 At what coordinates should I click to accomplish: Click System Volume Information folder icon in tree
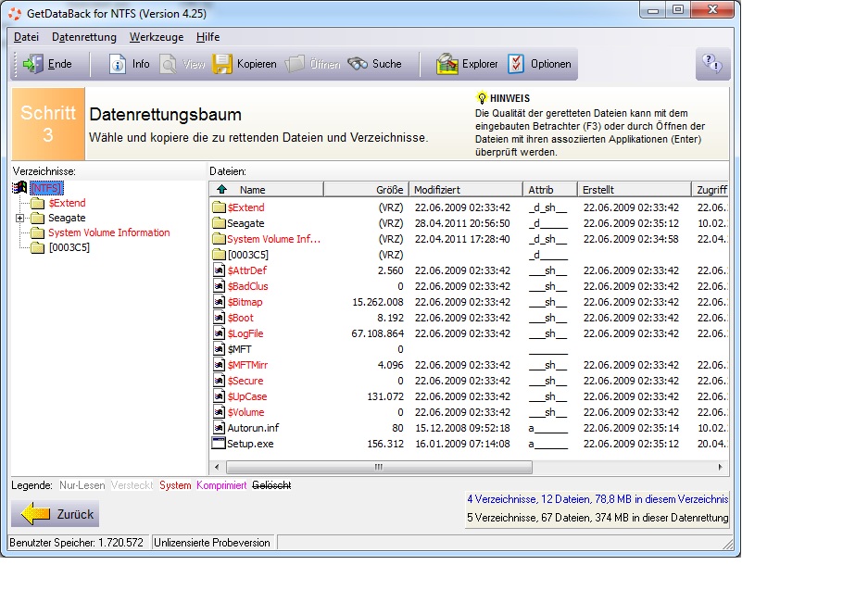pyautogui.click(x=38, y=232)
